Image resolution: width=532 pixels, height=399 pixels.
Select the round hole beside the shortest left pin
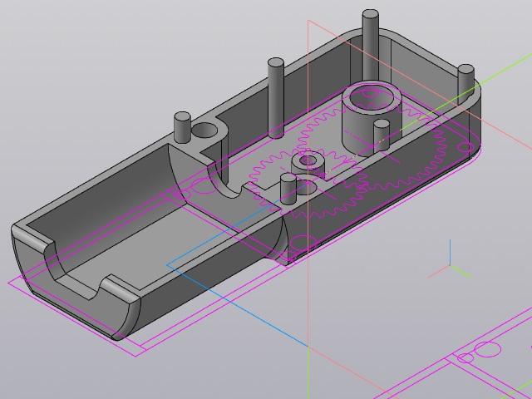(x=205, y=131)
